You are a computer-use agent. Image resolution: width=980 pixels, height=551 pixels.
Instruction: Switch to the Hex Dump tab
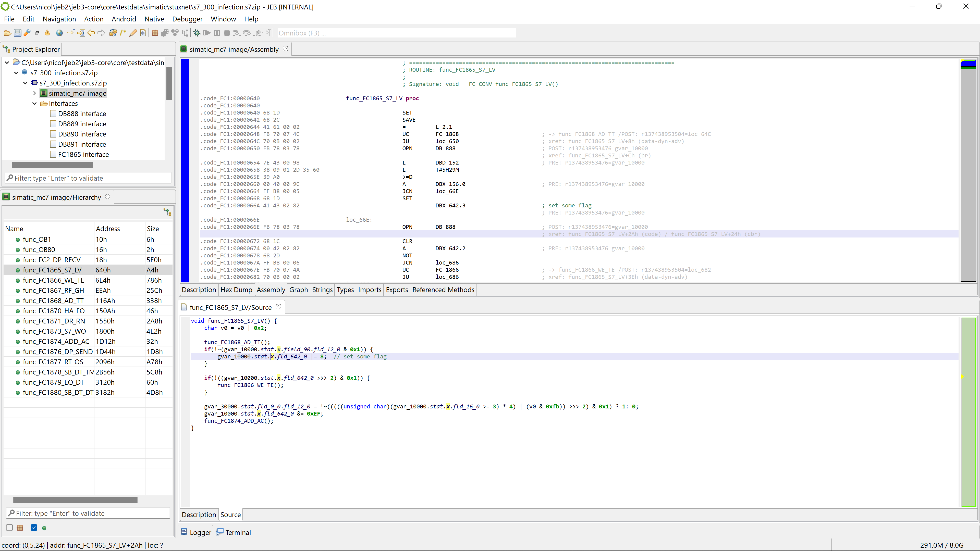[236, 290]
